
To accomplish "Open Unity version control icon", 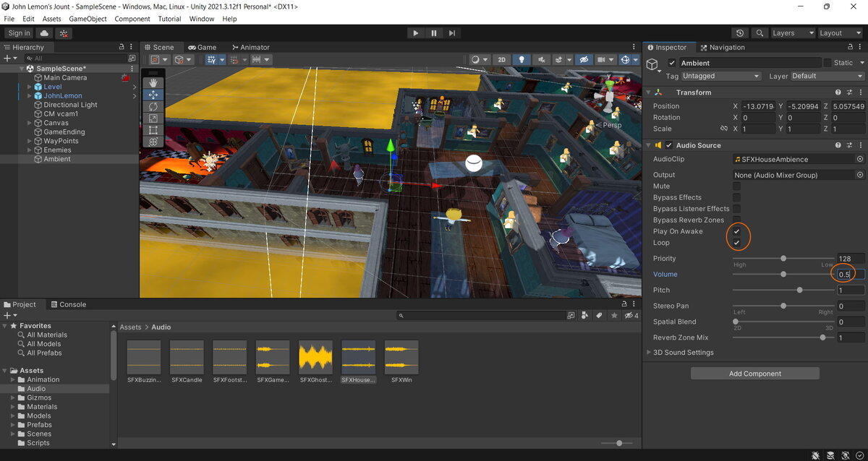I will click(64, 33).
